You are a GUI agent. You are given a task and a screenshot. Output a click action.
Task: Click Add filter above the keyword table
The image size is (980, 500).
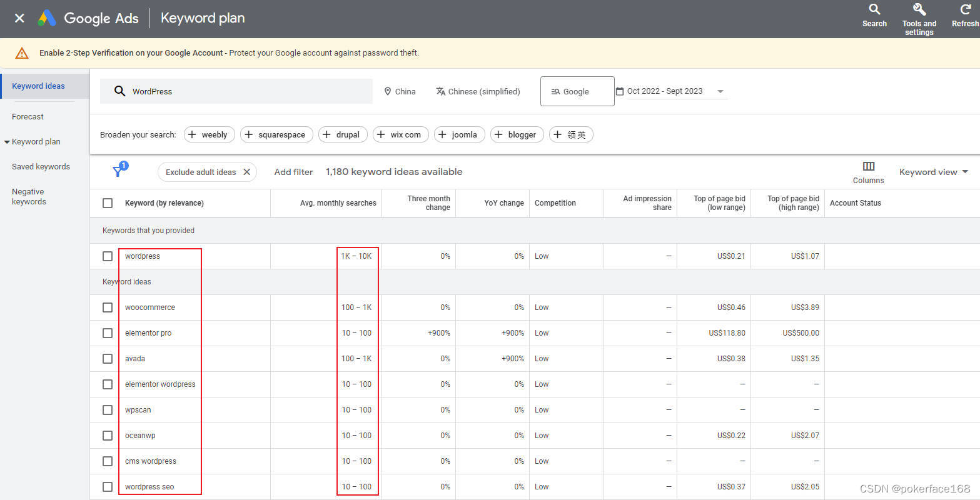click(x=293, y=171)
